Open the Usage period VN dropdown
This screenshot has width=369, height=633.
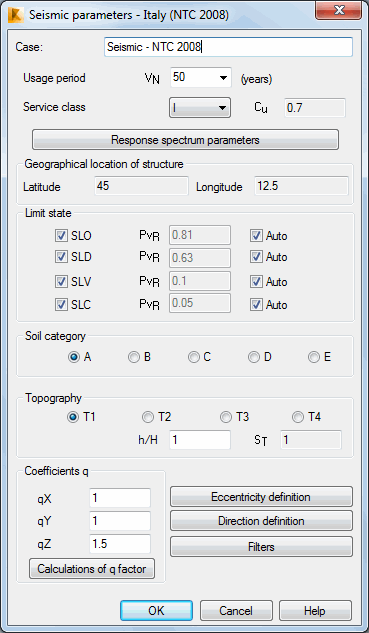(201, 78)
